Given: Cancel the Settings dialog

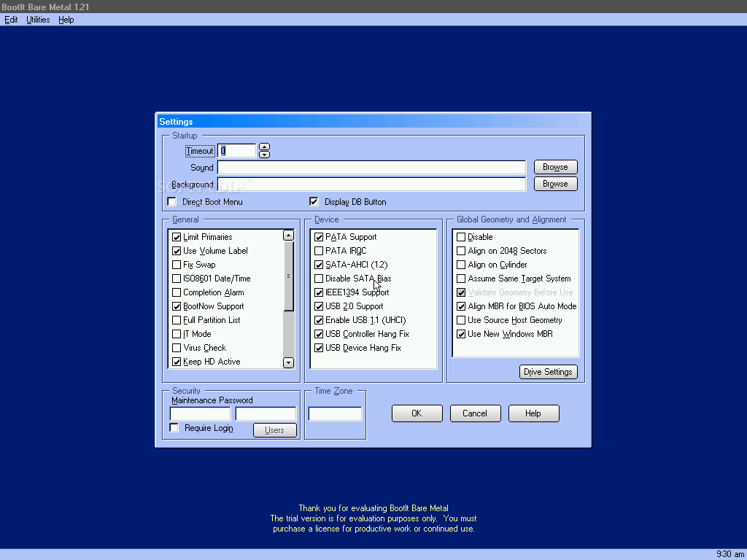Looking at the screenshot, I should 475,413.
